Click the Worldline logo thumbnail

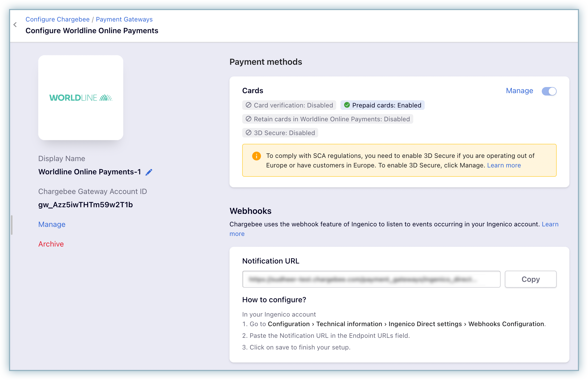click(81, 98)
